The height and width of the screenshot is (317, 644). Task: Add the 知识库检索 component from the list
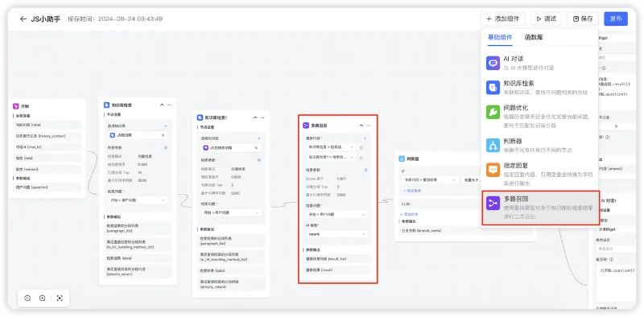click(539, 88)
